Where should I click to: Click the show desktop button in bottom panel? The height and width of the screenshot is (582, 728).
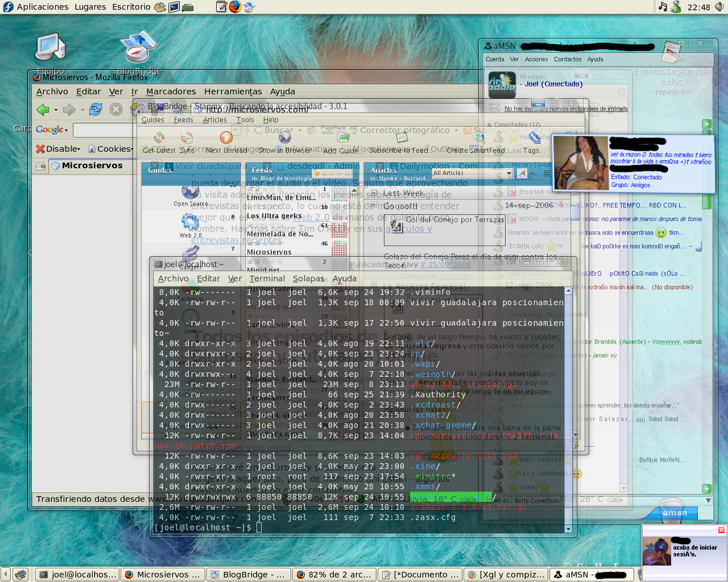(x=21, y=575)
